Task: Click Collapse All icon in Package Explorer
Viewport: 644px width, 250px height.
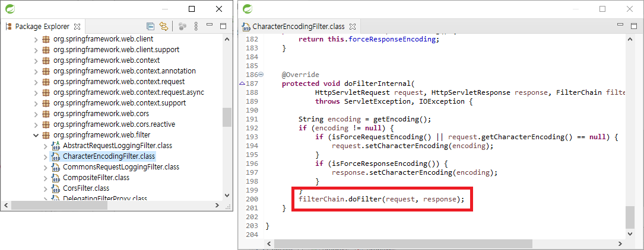Action: 151,27
